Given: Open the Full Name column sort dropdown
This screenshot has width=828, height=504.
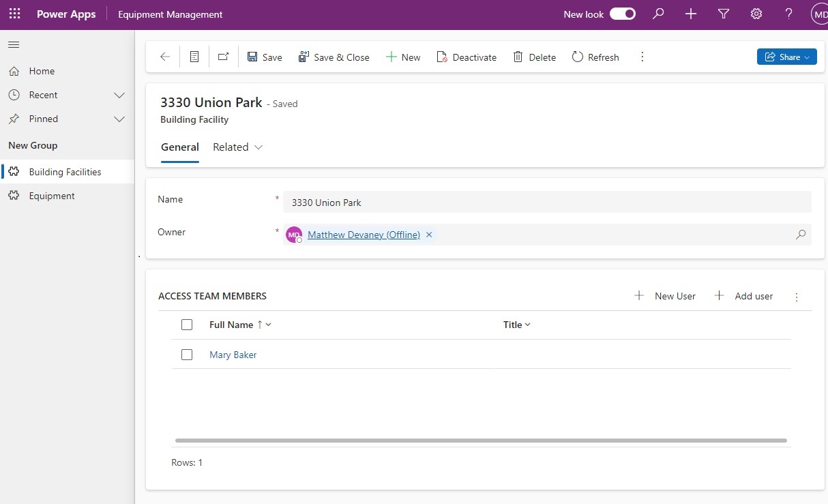Looking at the screenshot, I should (267, 325).
